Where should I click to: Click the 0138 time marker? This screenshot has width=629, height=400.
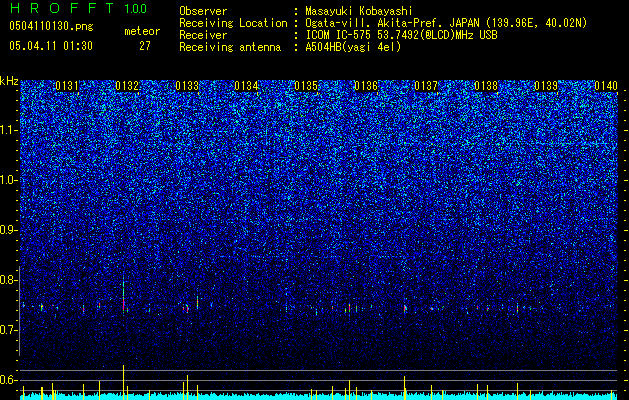486,86
